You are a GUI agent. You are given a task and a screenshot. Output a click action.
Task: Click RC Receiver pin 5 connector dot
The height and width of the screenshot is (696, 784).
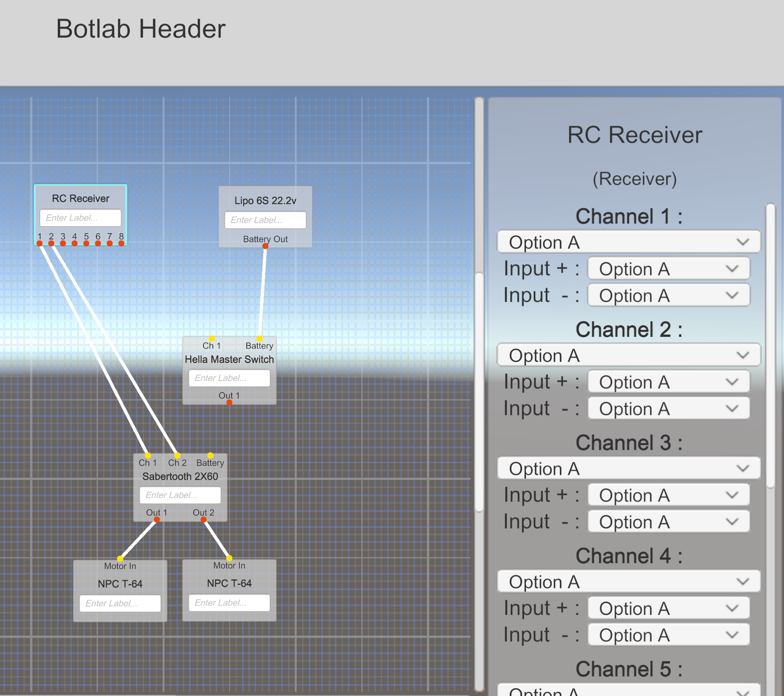coord(86,243)
